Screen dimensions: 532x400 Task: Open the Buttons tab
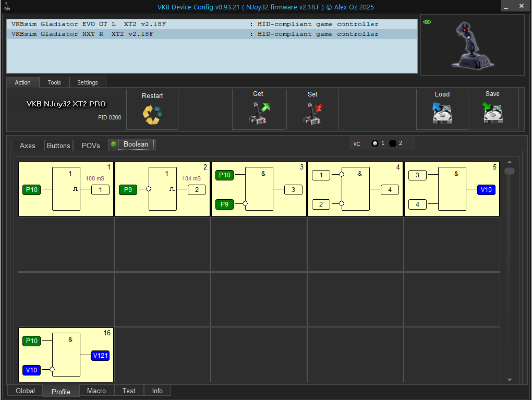[58, 146]
